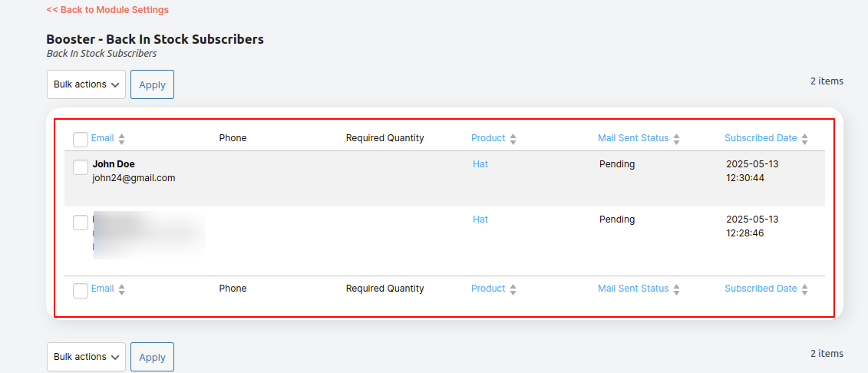
Task: Click the John Doe subscriber name
Action: click(x=114, y=163)
